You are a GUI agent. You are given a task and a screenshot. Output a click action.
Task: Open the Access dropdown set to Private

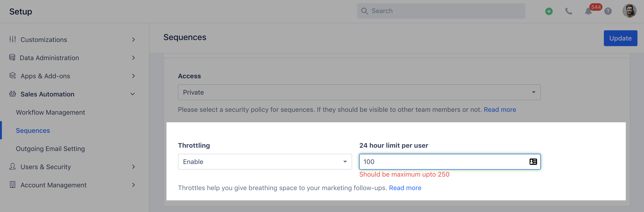click(x=359, y=92)
